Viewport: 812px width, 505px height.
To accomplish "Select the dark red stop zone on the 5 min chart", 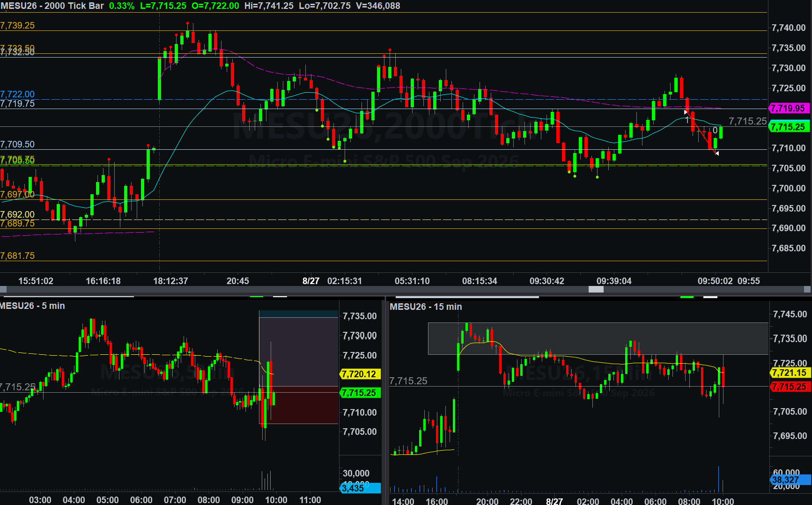I will point(299,405).
